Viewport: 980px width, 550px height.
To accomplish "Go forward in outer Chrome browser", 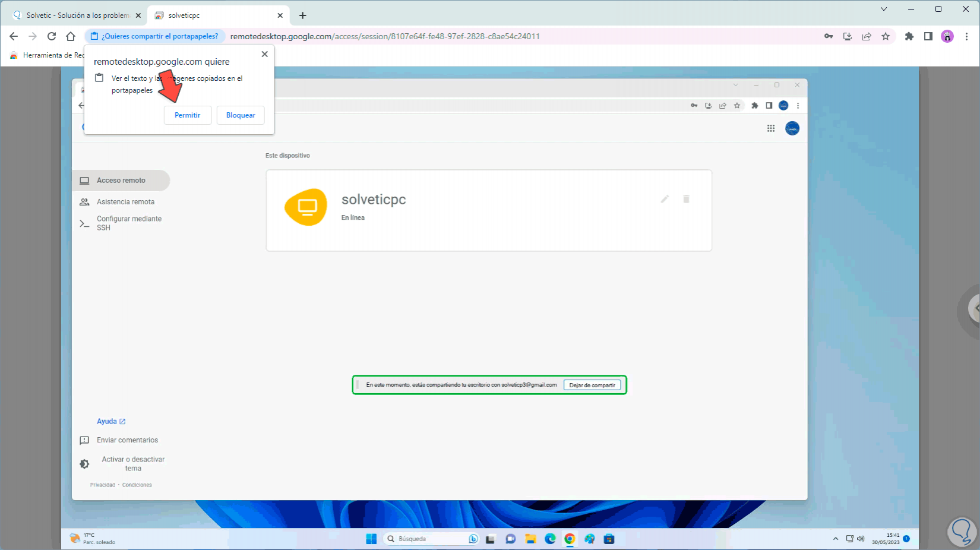I will [33, 36].
